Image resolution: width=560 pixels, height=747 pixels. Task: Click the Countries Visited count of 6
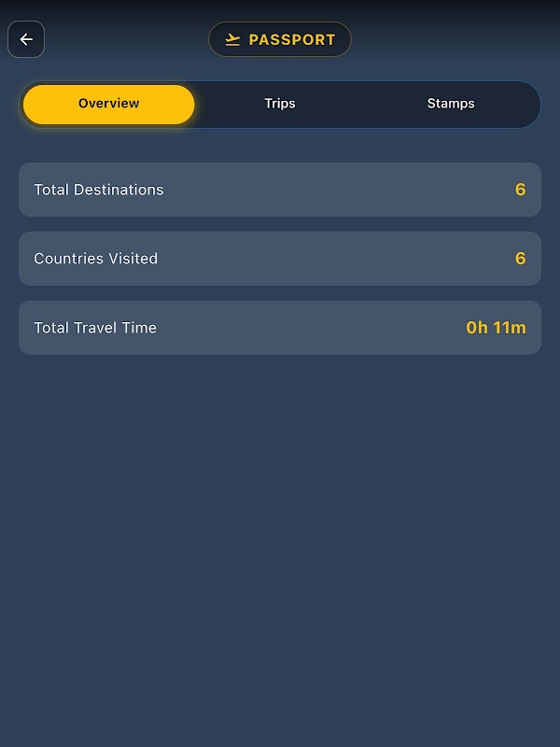[520, 259]
